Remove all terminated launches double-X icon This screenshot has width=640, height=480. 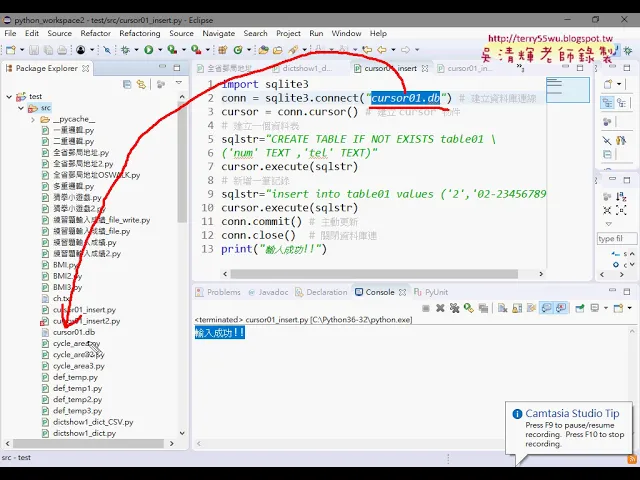click(x=454, y=308)
